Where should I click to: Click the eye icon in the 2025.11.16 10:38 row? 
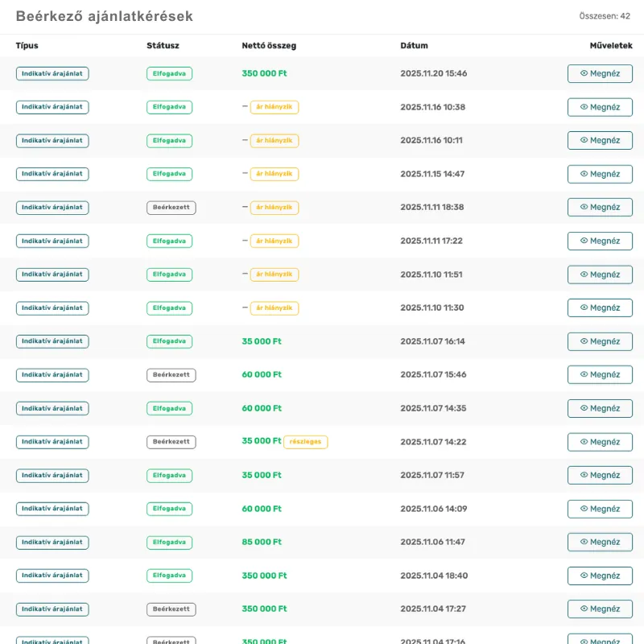tap(584, 107)
